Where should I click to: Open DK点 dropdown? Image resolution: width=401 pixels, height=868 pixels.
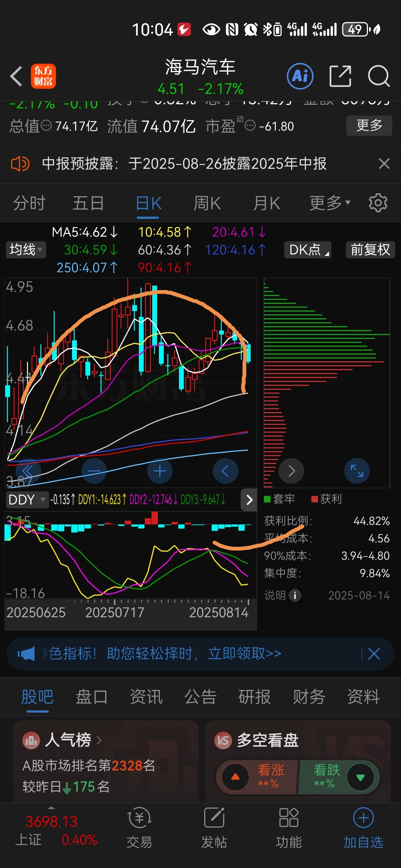[307, 250]
